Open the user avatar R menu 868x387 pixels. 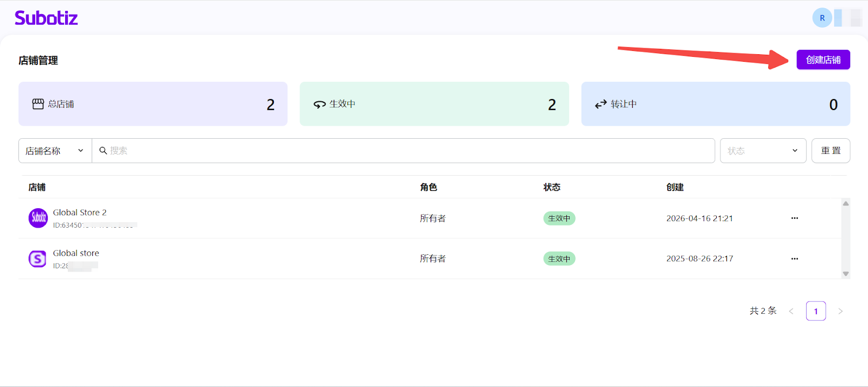(822, 18)
